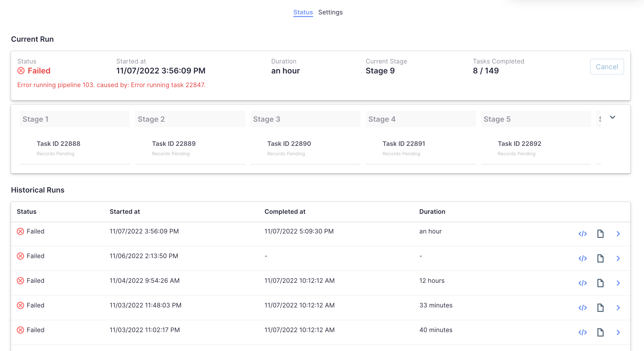Click code icon for 40 minutes run
Viewport: 644px width, 351px height.
coord(582,332)
